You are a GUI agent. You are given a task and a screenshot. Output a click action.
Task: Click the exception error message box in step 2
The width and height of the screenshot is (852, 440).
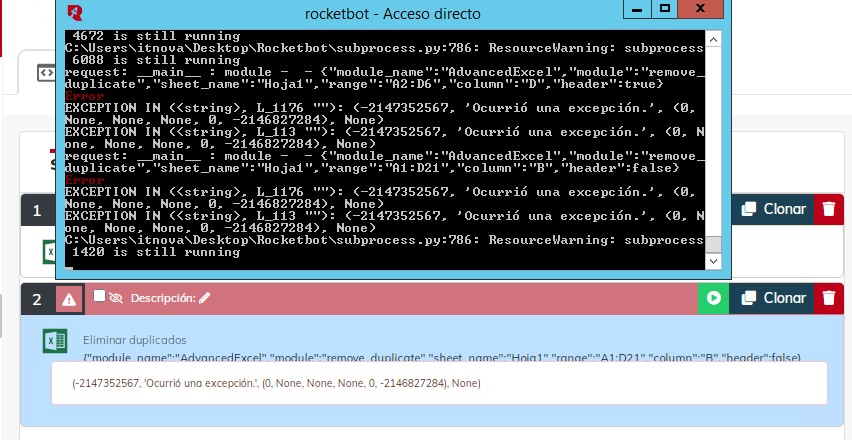439,383
